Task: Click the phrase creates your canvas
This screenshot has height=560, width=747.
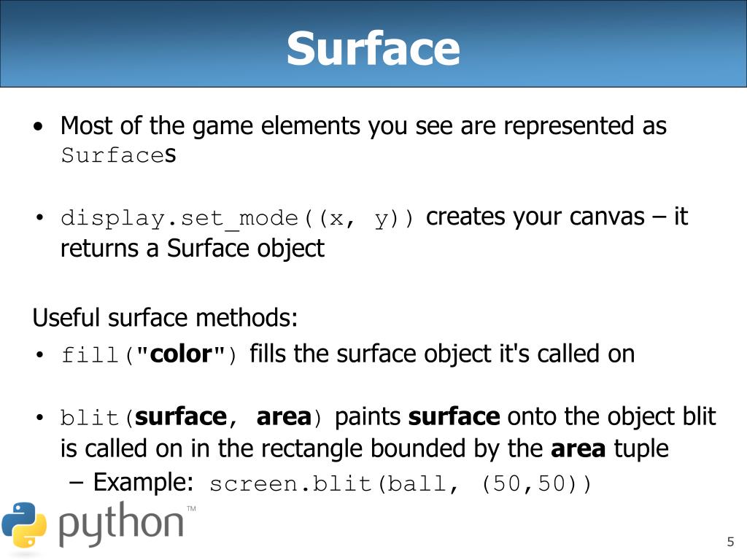Action: pos(535,217)
